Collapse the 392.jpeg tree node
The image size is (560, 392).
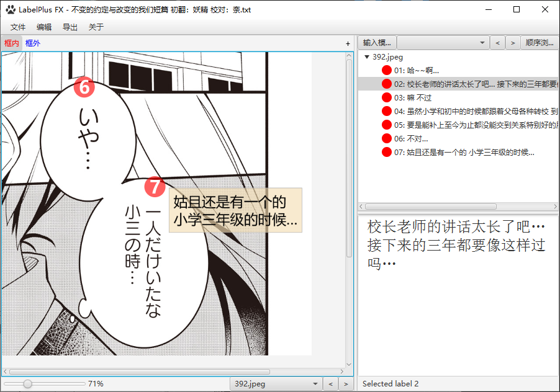[366, 56]
